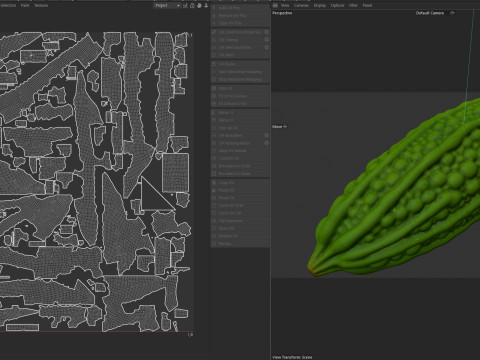Open settings gear for UV Weld and Relax
The image size is (480, 360).
click(x=267, y=47)
